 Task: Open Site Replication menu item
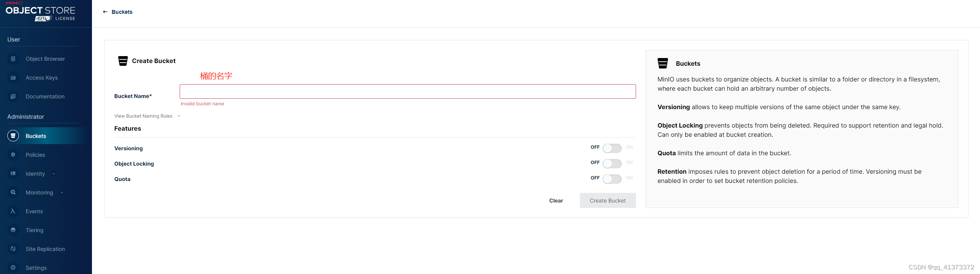(x=45, y=249)
